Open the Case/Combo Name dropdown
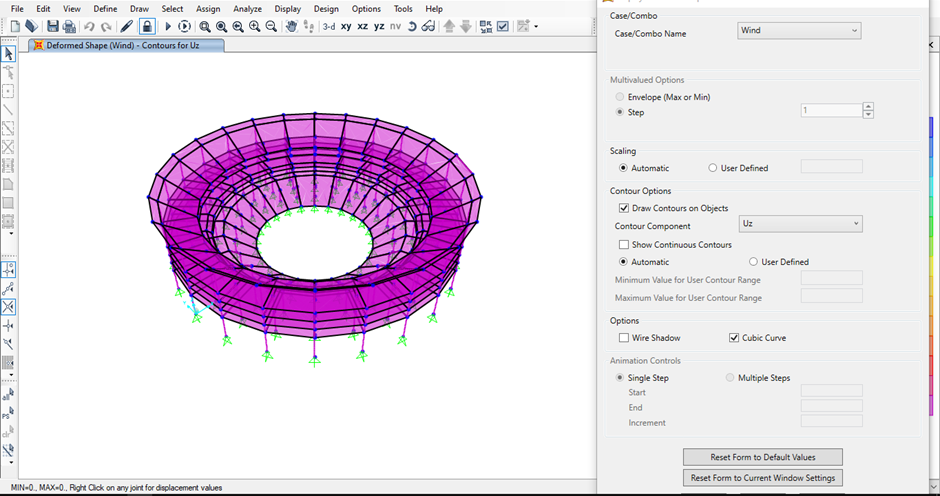940x496 pixels. (799, 31)
